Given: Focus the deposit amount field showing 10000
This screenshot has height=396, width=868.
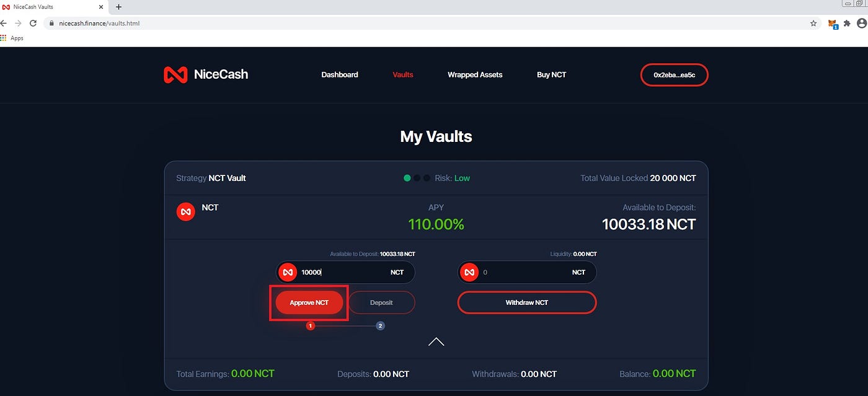Looking at the screenshot, I should pos(345,272).
